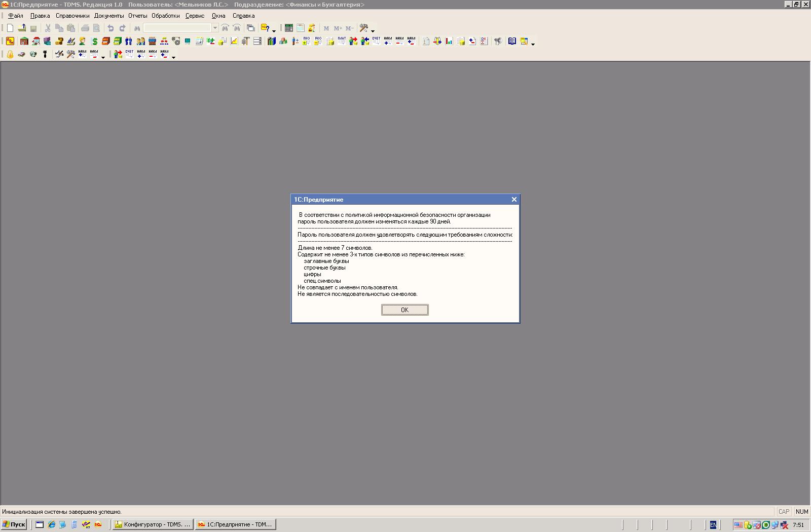Open the Справка menu

[x=243, y=16]
